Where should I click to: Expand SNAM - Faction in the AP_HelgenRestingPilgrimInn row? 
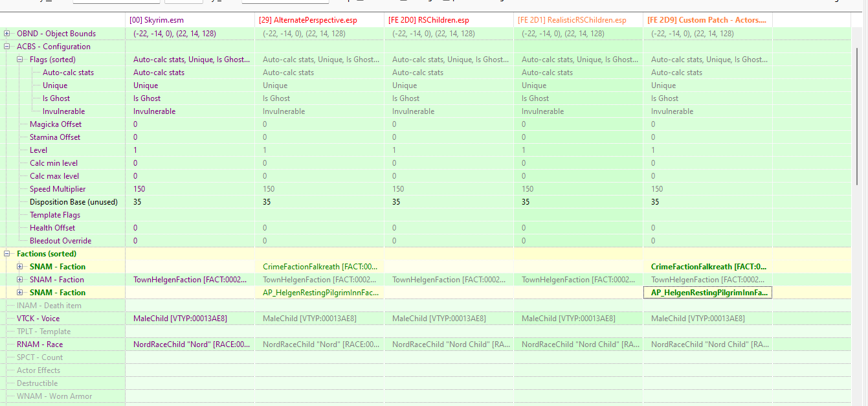20,293
